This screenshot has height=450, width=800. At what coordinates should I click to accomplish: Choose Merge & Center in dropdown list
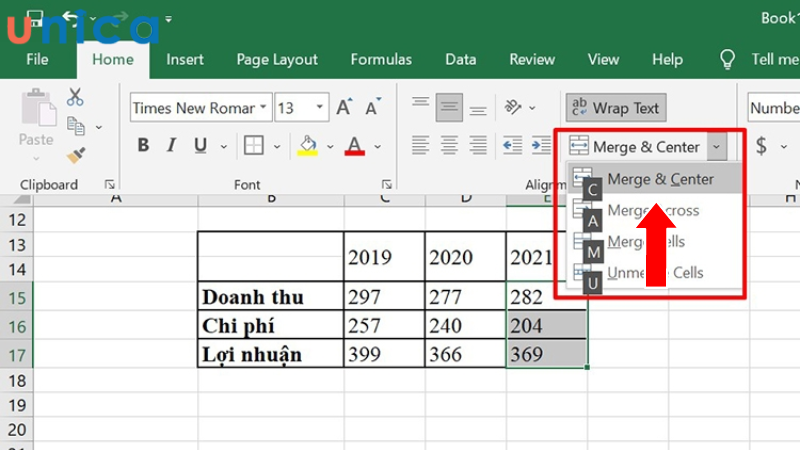[x=655, y=179]
